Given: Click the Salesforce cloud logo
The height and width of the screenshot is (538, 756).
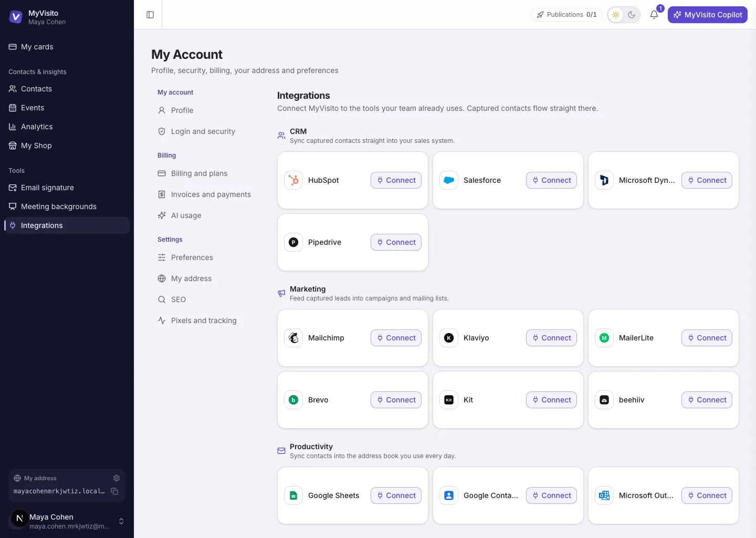Looking at the screenshot, I should pyautogui.click(x=449, y=180).
